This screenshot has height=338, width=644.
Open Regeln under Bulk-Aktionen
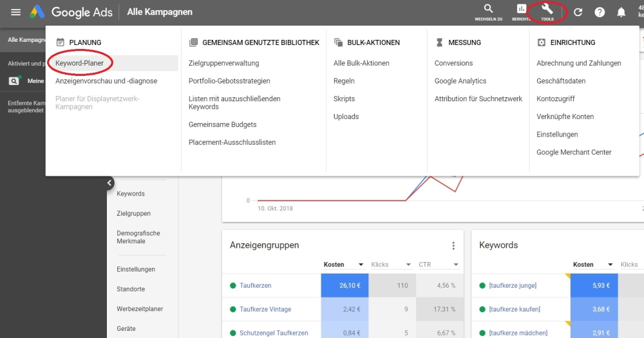(344, 81)
